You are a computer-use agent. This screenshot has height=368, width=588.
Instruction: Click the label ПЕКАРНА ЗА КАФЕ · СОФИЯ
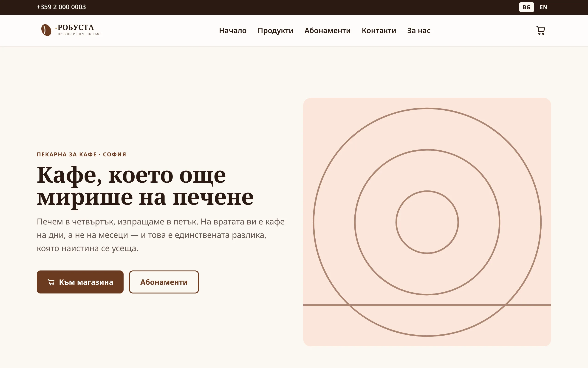coord(81,154)
